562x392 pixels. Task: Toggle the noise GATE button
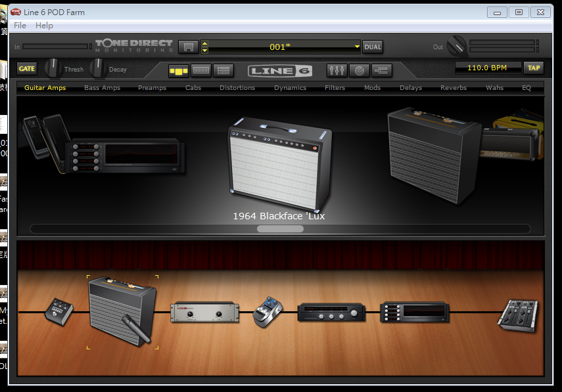[27, 68]
